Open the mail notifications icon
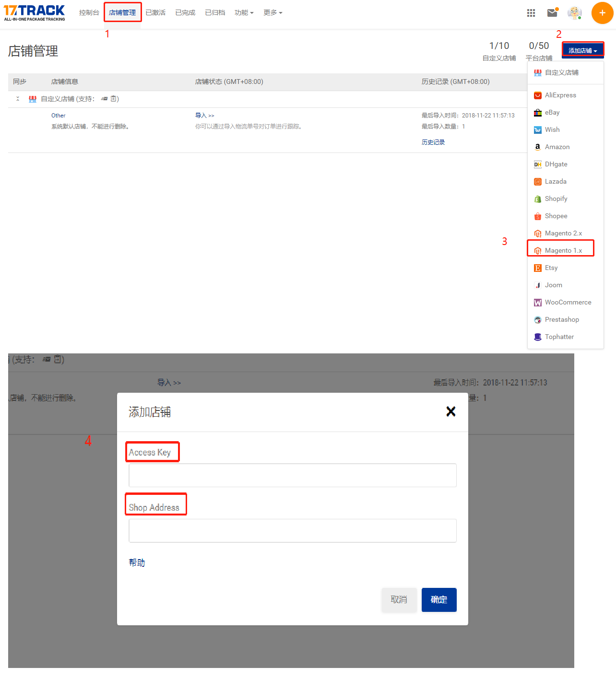This screenshot has height=679, width=616. pos(553,12)
